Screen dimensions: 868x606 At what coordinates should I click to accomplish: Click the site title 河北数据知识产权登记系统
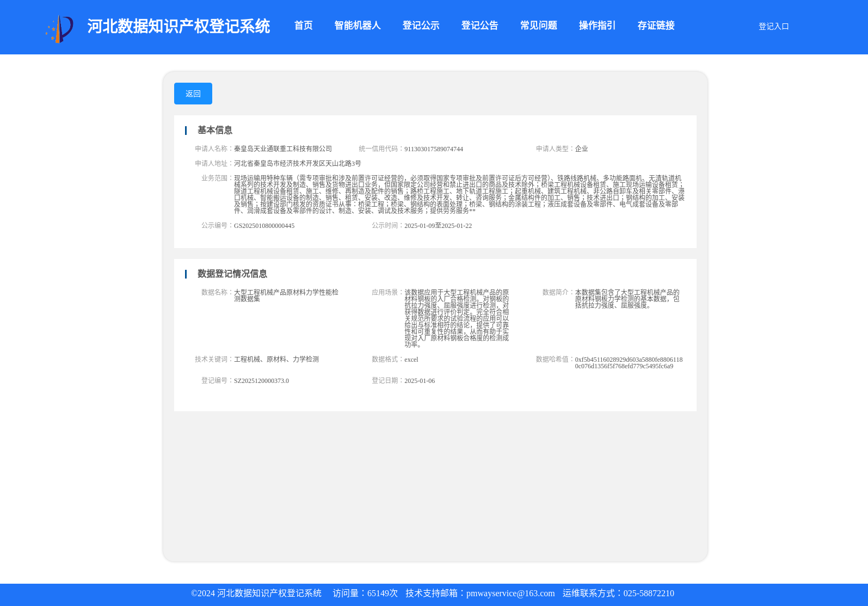pyautogui.click(x=178, y=26)
